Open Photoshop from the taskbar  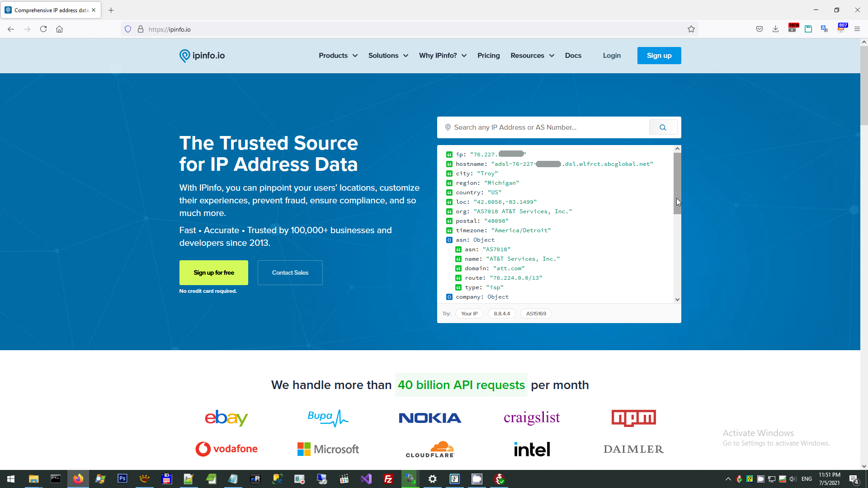(x=122, y=479)
